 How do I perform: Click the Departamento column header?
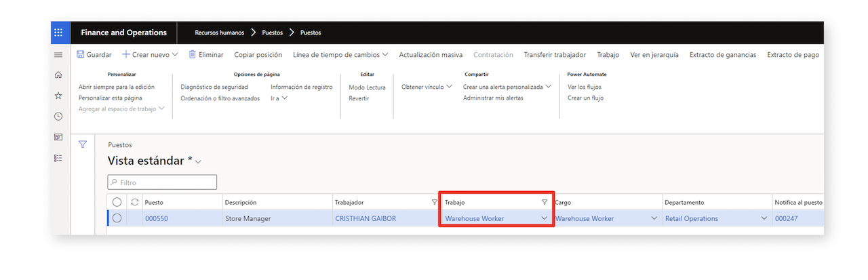coord(684,202)
